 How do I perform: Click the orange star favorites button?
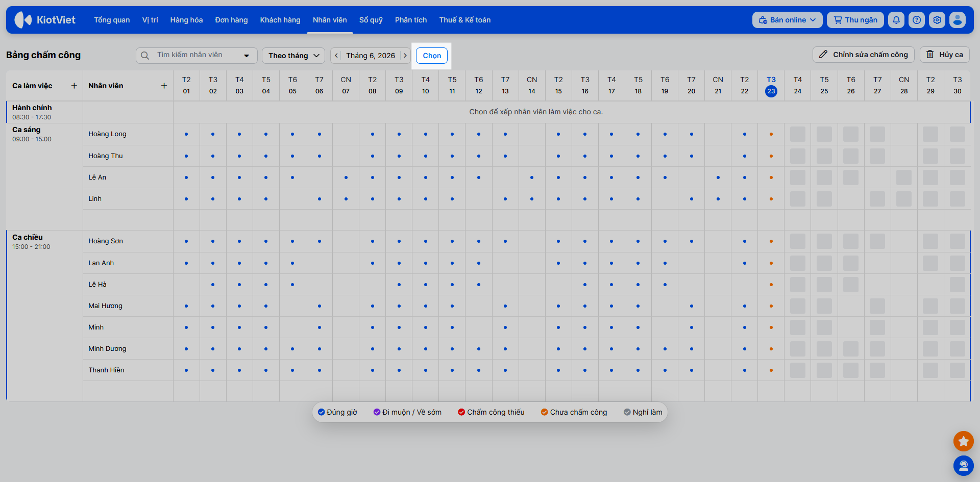(x=964, y=441)
